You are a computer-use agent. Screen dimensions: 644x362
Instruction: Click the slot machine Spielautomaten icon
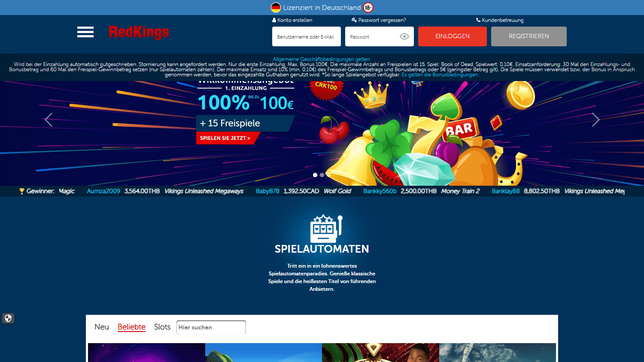326,228
